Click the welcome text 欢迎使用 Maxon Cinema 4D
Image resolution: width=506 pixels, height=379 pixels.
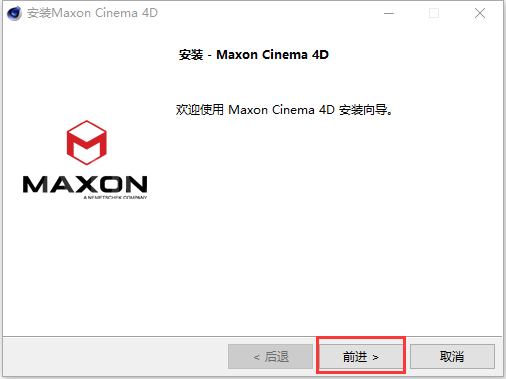(x=255, y=110)
